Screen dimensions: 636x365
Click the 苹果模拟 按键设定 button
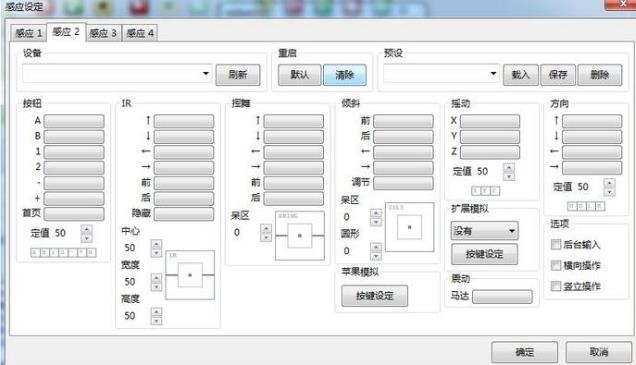pos(375,296)
